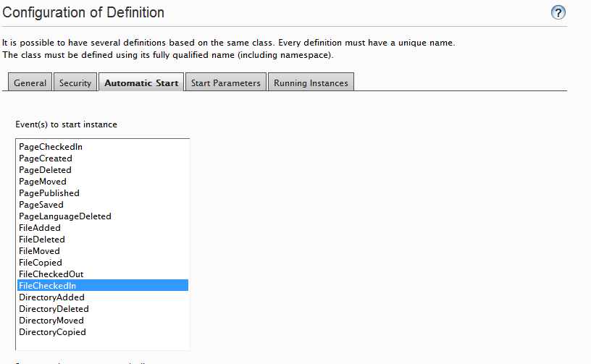591x364 pixels.
Task: Select the Automatic Start tab
Action: 141,82
